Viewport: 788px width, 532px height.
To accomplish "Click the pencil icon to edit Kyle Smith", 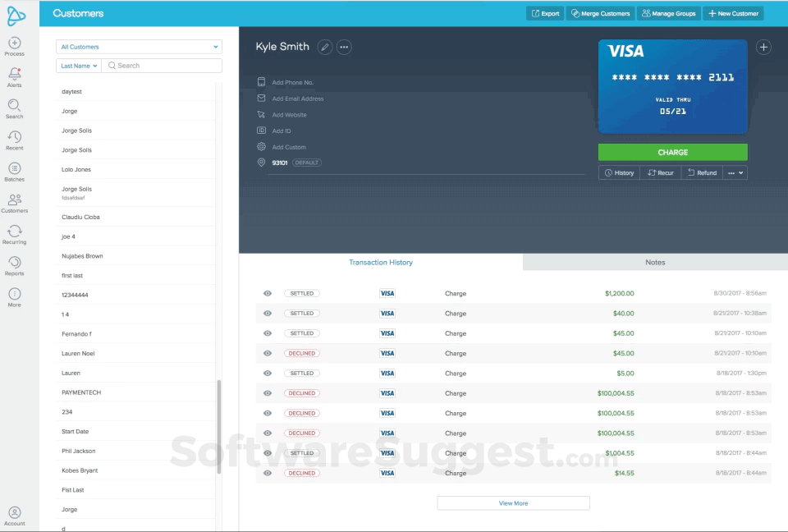I will tap(325, 47).
